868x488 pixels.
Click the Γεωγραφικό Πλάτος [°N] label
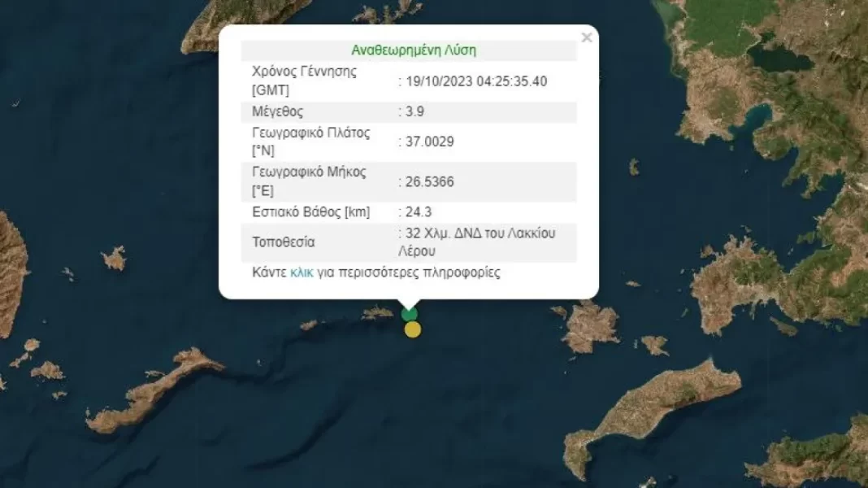pyautogui.click(x=313, y=142)
